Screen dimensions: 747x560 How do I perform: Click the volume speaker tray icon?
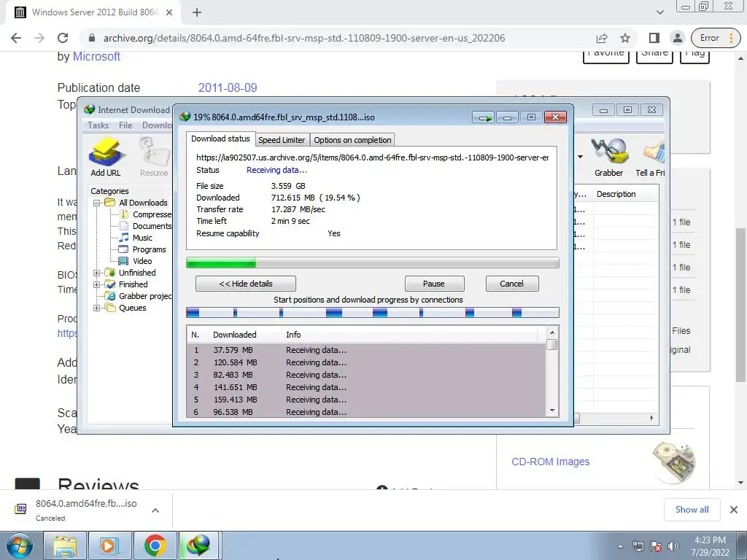[x=673, y=547]
